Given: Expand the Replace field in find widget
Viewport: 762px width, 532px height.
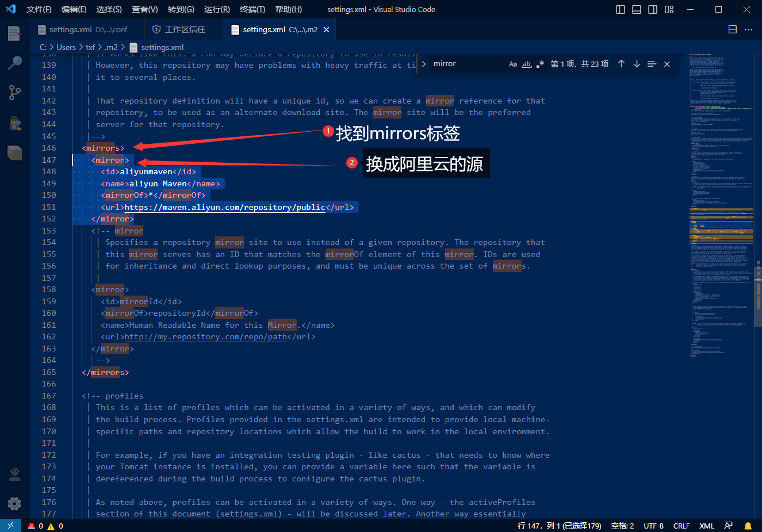Looking at the screenshot, I should [x=424, y=64].
